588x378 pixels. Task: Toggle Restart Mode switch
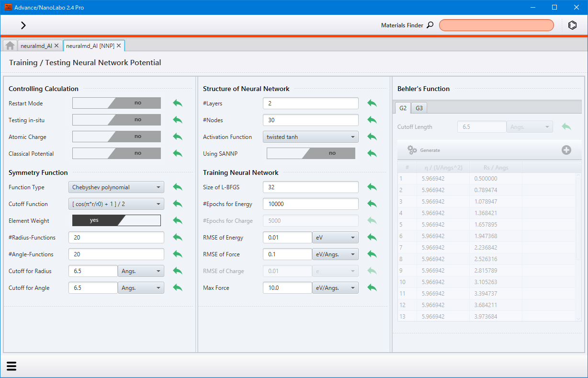click(116, 103)
